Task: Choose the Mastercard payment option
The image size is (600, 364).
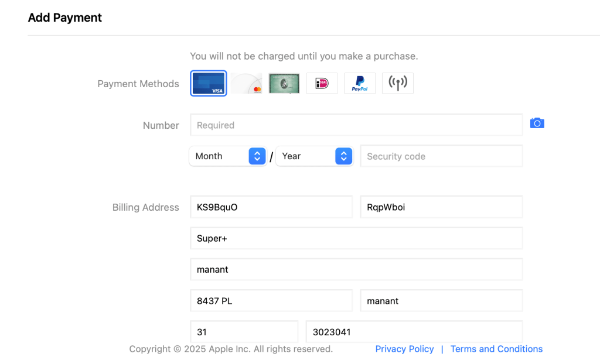Action: (x=246, y=83)
